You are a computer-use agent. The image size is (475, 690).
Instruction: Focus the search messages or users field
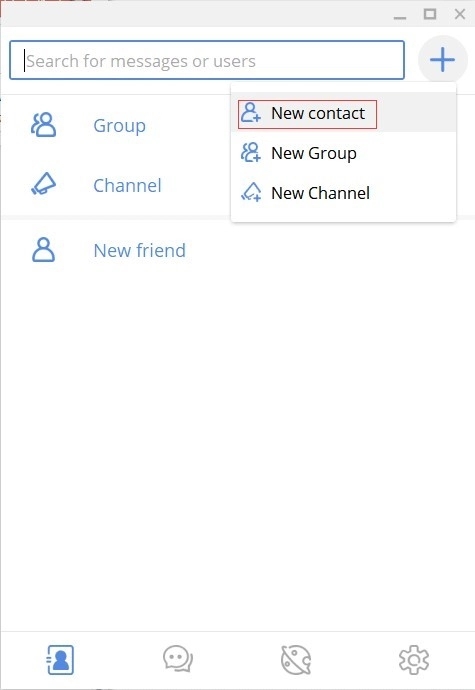207,60
